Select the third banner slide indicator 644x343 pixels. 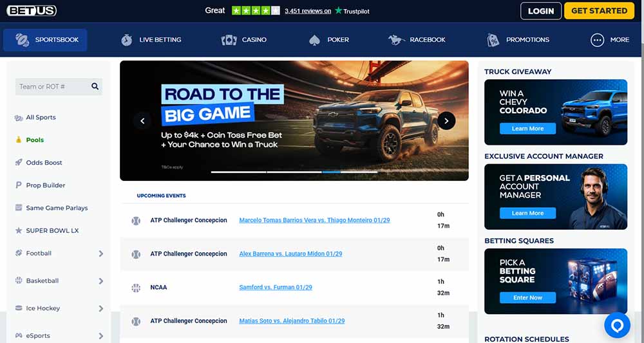point(350,172)
